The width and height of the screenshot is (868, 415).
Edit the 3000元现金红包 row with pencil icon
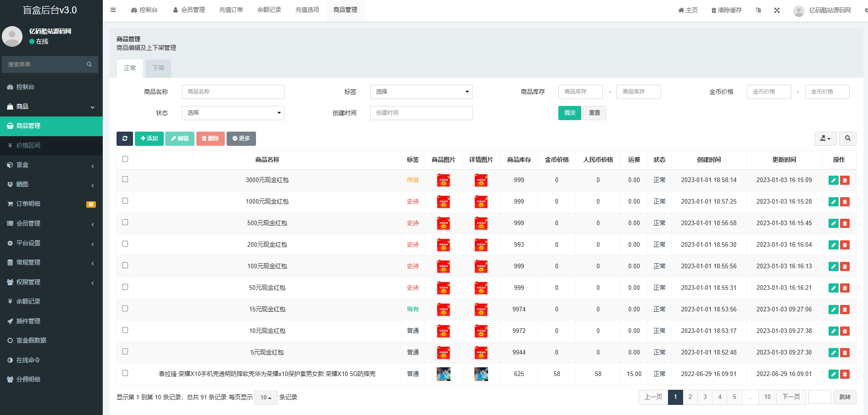tap(833, 180)
